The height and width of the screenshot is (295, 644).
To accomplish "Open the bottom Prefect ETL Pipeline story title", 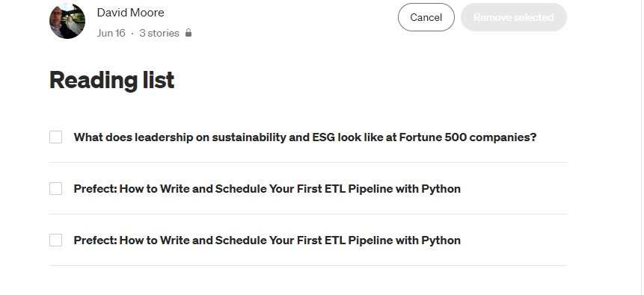I will point(267,240).
